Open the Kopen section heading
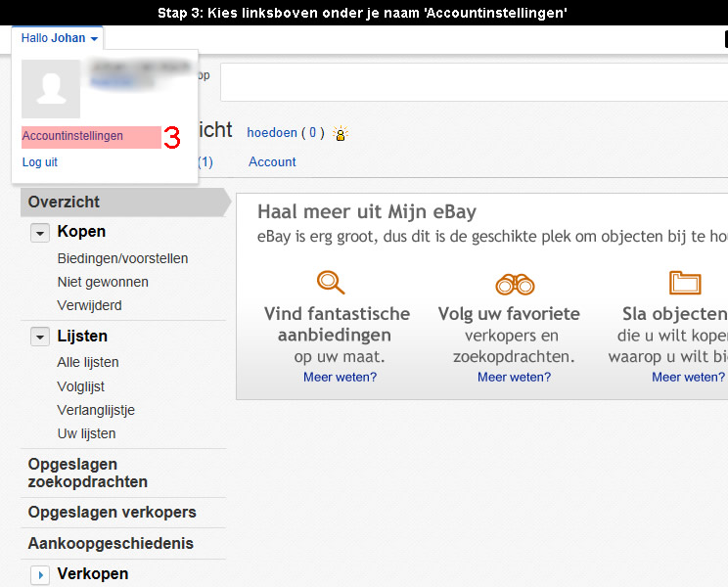This screenshot has width=728, height=587. pyautogui.click(x=81, y=232)
